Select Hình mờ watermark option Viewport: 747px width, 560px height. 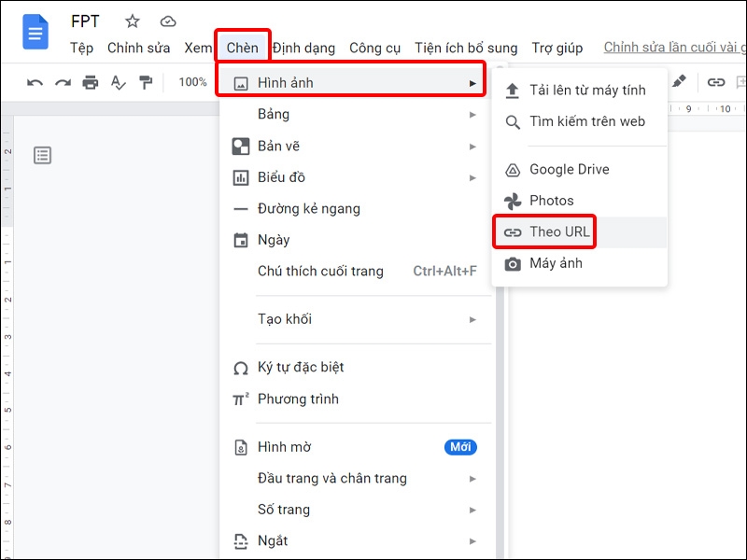coord(356,447)
